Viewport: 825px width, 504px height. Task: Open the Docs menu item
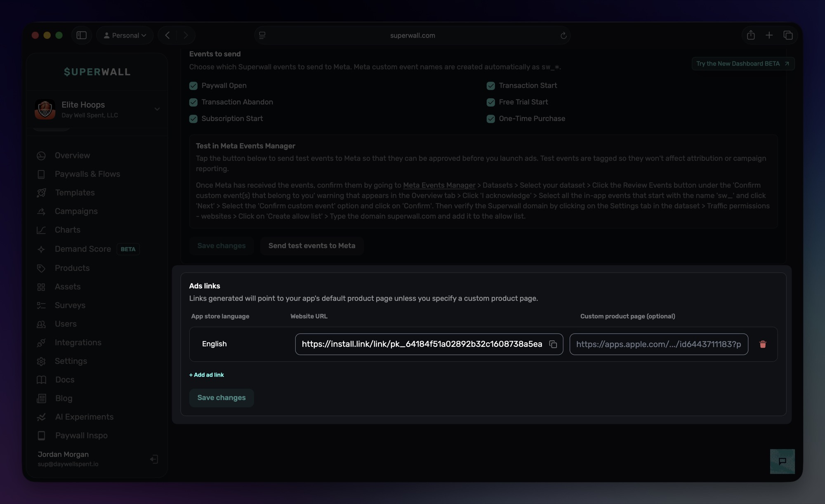65,380
